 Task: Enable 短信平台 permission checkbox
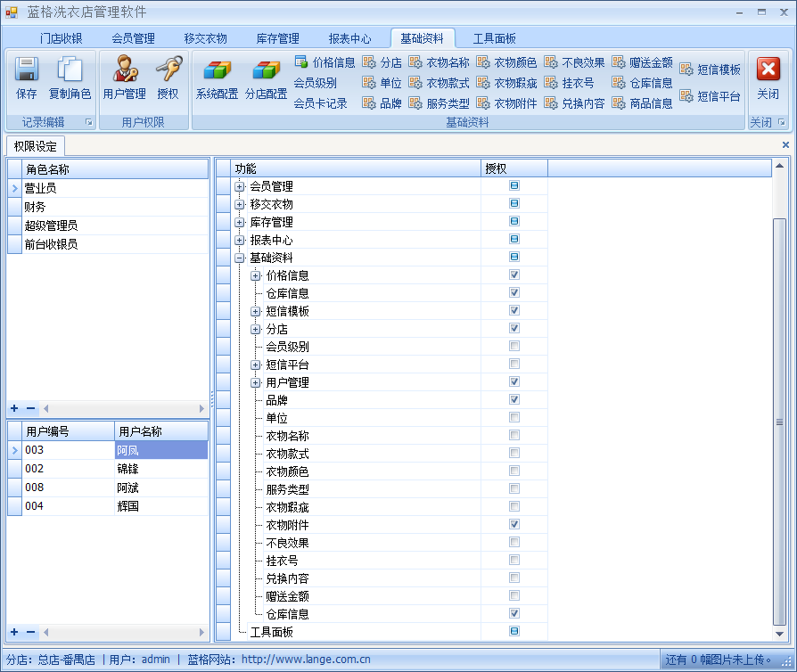pyautogui.click(x=514, y=364)
